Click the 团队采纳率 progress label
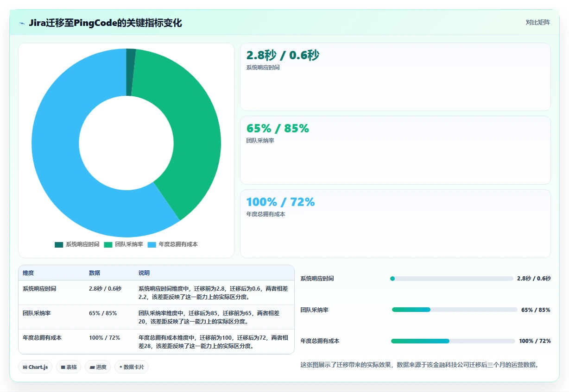569x392 pixels. pyautogui.click(x=314, y=310)
